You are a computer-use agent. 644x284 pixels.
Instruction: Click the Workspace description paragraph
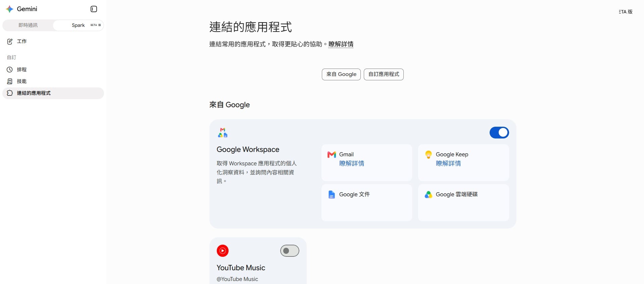257,172
